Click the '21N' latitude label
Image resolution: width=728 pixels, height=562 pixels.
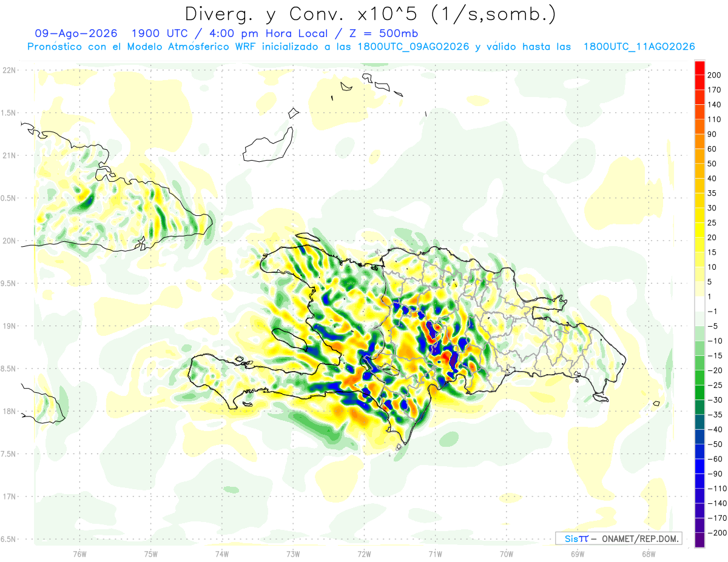8,156
